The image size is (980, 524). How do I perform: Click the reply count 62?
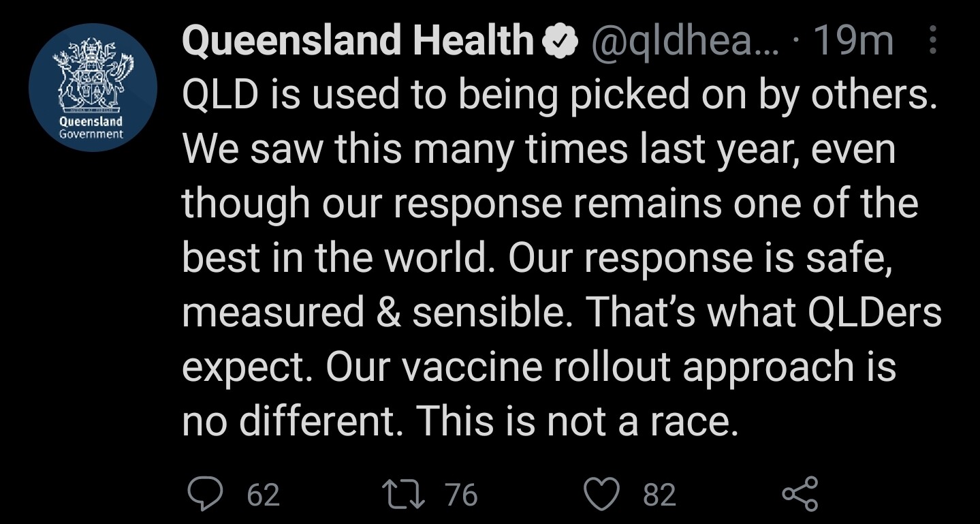(263, 495)
